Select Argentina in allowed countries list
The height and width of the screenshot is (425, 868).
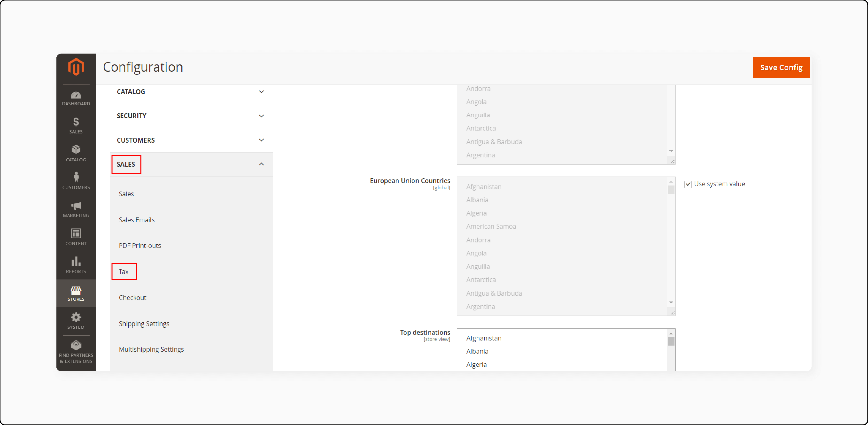coord(480,155)
